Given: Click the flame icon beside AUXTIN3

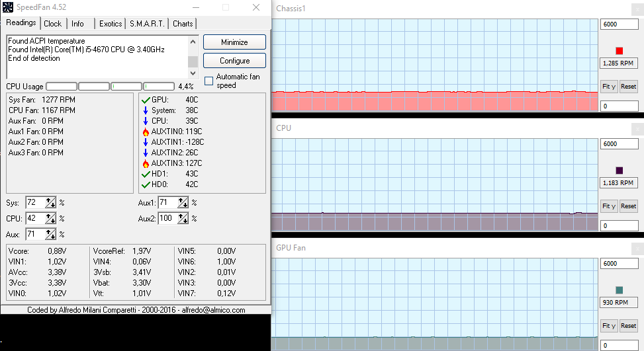Looking at the screenshot, I should [146, 163].
